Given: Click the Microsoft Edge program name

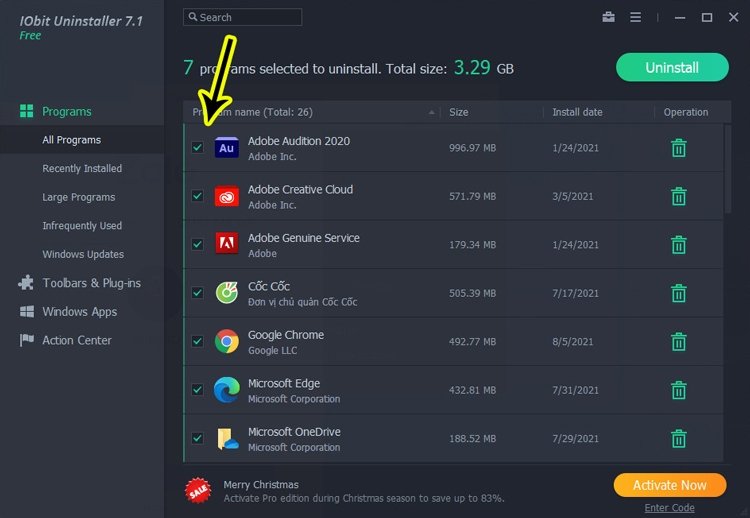Looking at the screenshot, I should click(284, 384).
